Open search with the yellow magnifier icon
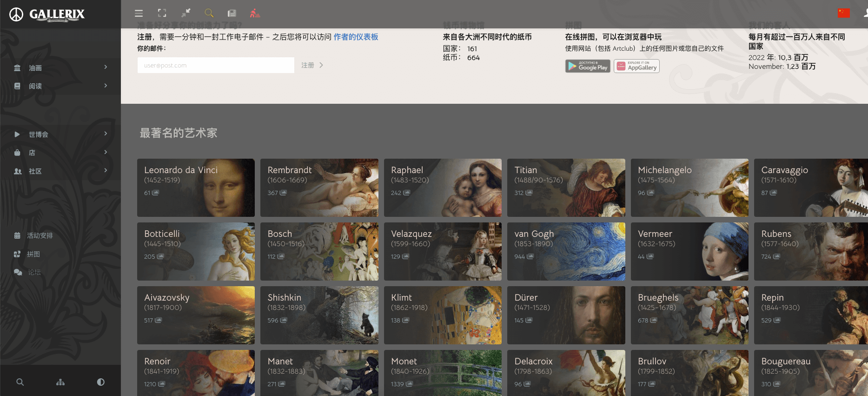Viewport: 868px width, 396px height. click(x=209, y=13)
